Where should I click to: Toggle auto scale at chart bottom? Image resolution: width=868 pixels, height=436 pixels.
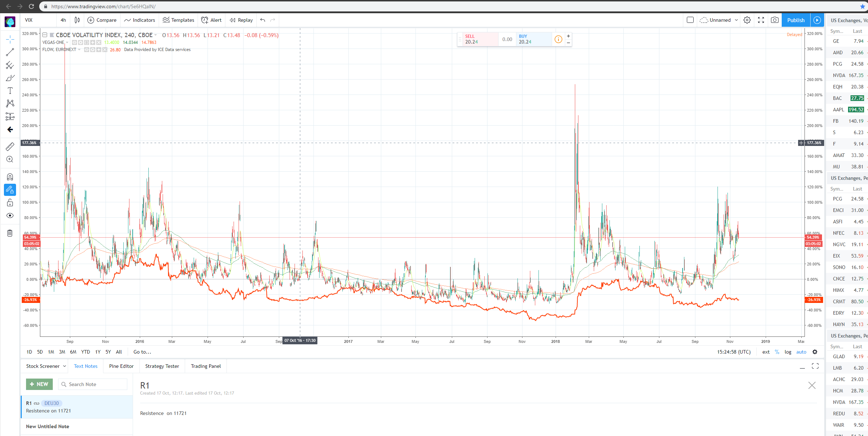tap(801, 352)
